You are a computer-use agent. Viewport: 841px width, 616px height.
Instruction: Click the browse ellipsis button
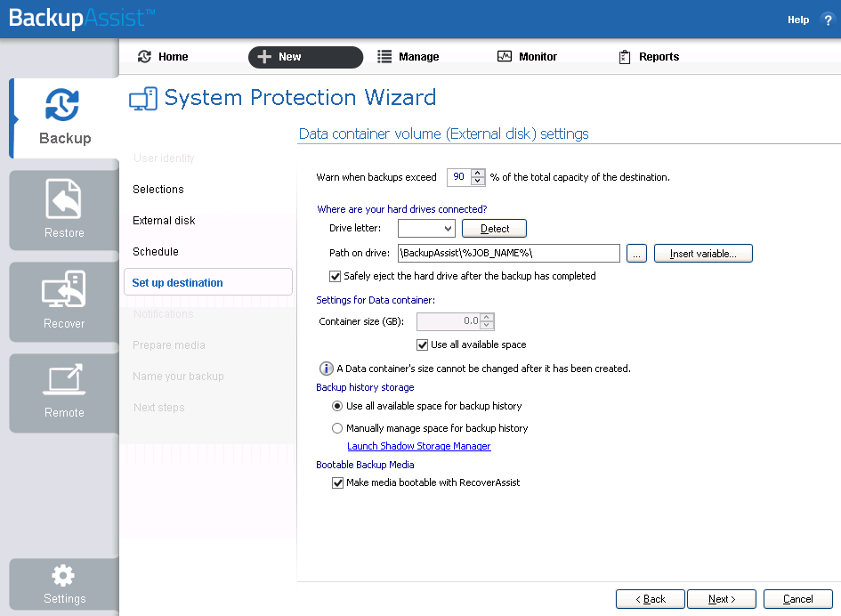click(636, 254)
